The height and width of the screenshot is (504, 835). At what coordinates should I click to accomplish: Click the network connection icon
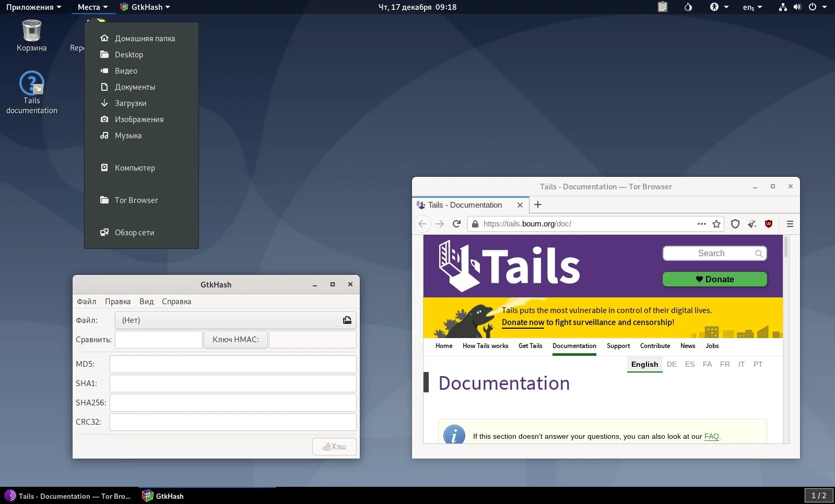point(782,7)
